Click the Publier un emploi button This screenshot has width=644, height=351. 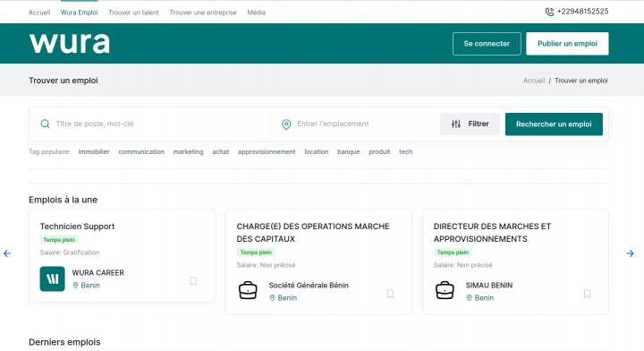coord(567,44)
